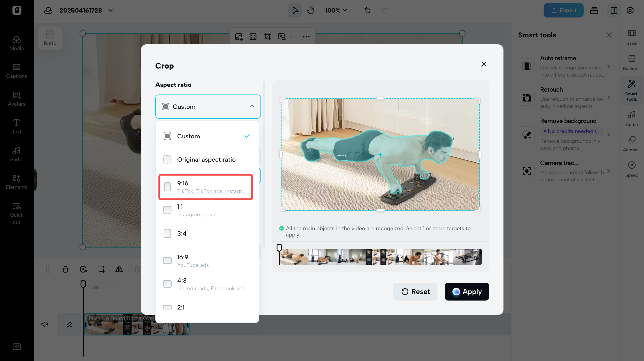Open the Captions panel in sidebar
Viewport: 644px width, 361px height.
click(x=17, y=71)
